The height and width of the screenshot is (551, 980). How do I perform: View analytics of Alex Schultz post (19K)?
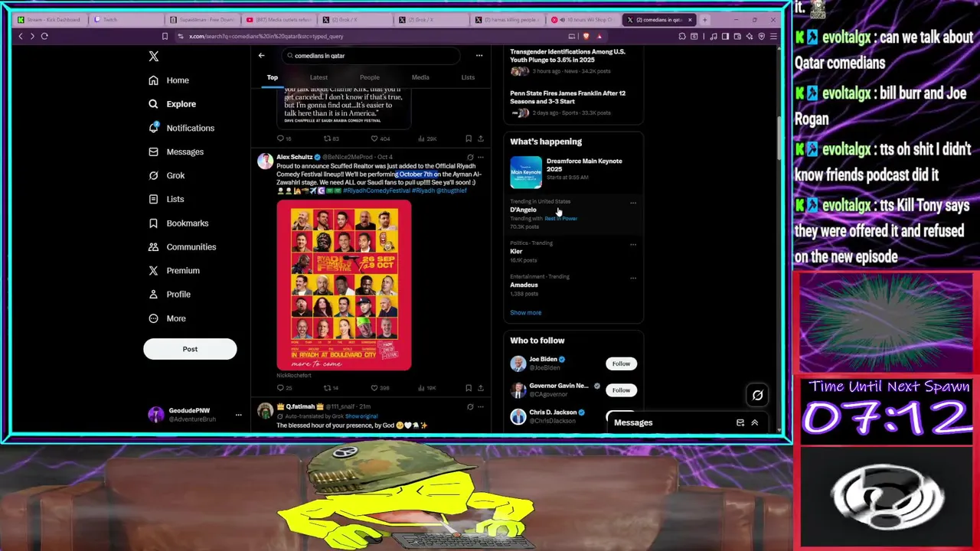pyautogui.click(x=426, y=388)
